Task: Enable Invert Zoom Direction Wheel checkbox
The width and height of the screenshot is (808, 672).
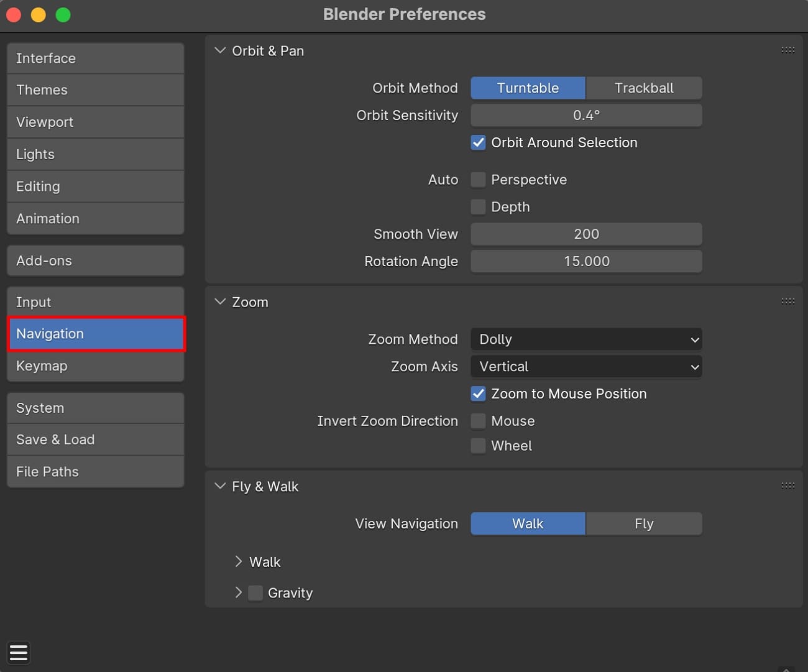Action: point(478,446)
